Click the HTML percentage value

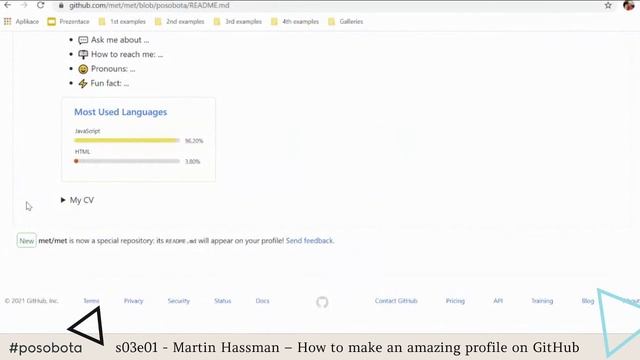[x=192, y=162]
